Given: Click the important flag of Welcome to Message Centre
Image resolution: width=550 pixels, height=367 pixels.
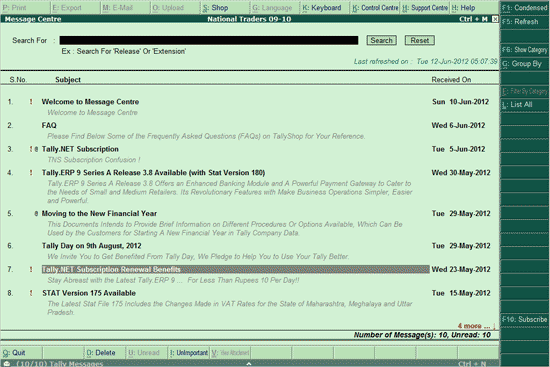Looking at the screenshot, I should tap(31, 102).
